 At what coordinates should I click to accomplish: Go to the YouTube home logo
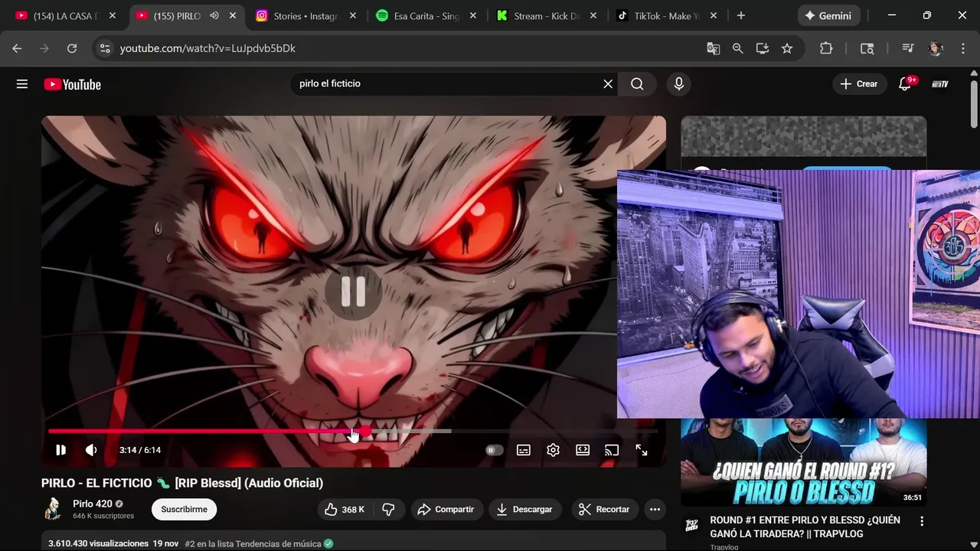[73, 84]
